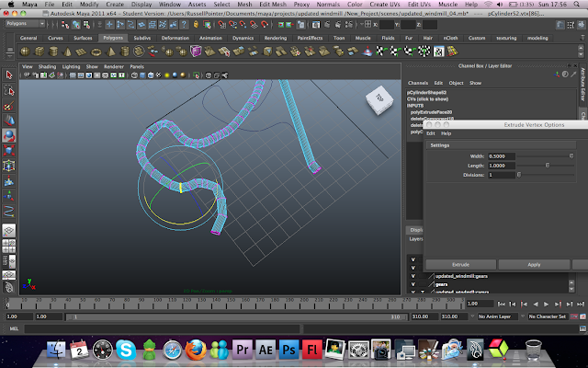Create a polygon sphere from the shelf
The height and width of the screenshot is (368, 588).
click(x=25, y=52)
